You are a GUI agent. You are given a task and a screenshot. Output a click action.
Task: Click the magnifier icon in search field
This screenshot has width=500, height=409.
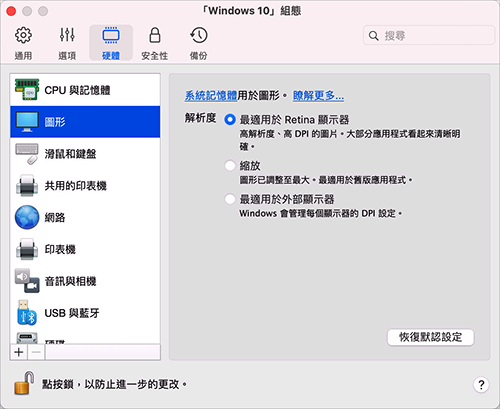click(374, 36)
